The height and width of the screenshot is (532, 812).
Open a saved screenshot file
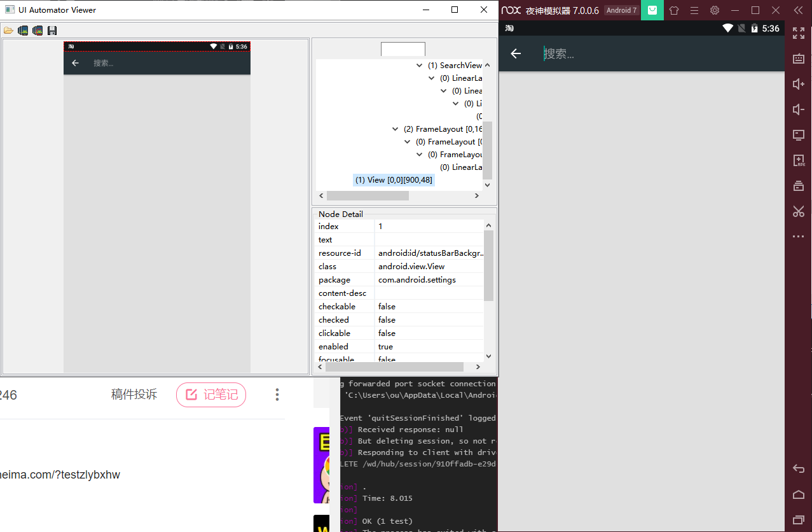click(9, 30)
